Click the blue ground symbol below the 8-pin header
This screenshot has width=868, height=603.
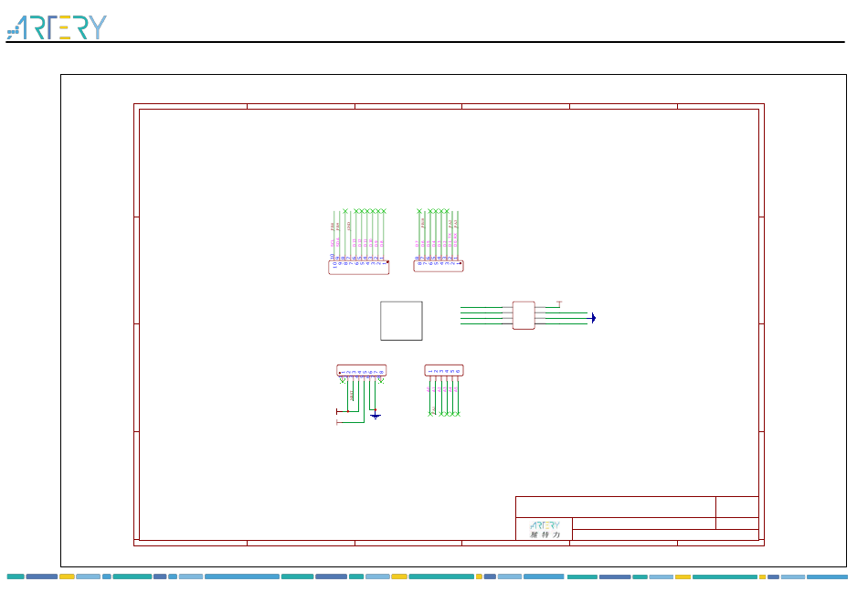click(x=376, y=416)
